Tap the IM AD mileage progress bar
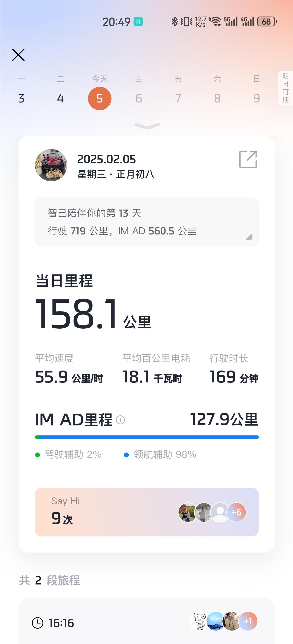The height and width of the screenshot is (644, 293). [147, 437]
